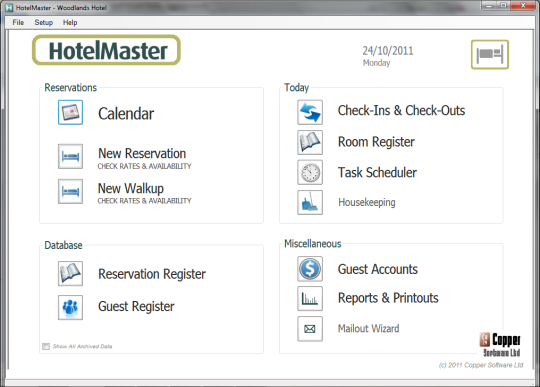Click the Room Register book icon
This screenshot has height=387, width=540.
[x=310, y=142]
